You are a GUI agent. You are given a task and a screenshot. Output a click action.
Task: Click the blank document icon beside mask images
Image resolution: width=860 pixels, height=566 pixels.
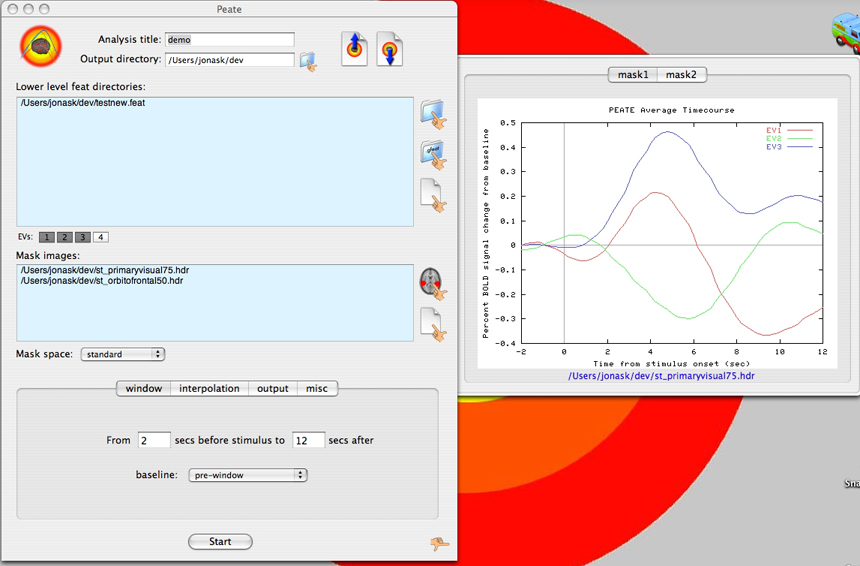click(x=432, y=323)
